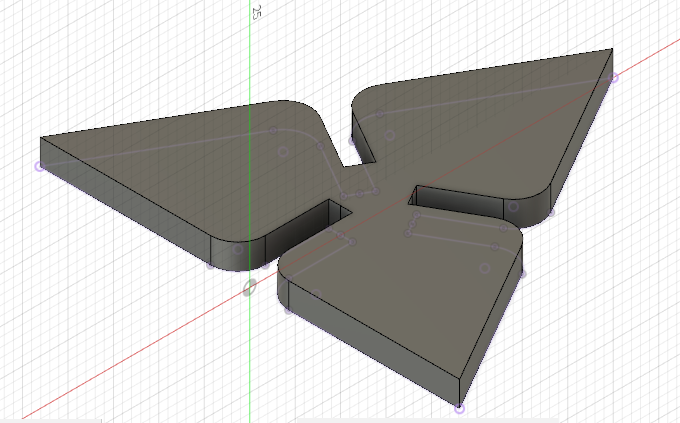Select the sketch point at the left wing tip
This screenshot has height=423, width=680.
click(39, 166)
